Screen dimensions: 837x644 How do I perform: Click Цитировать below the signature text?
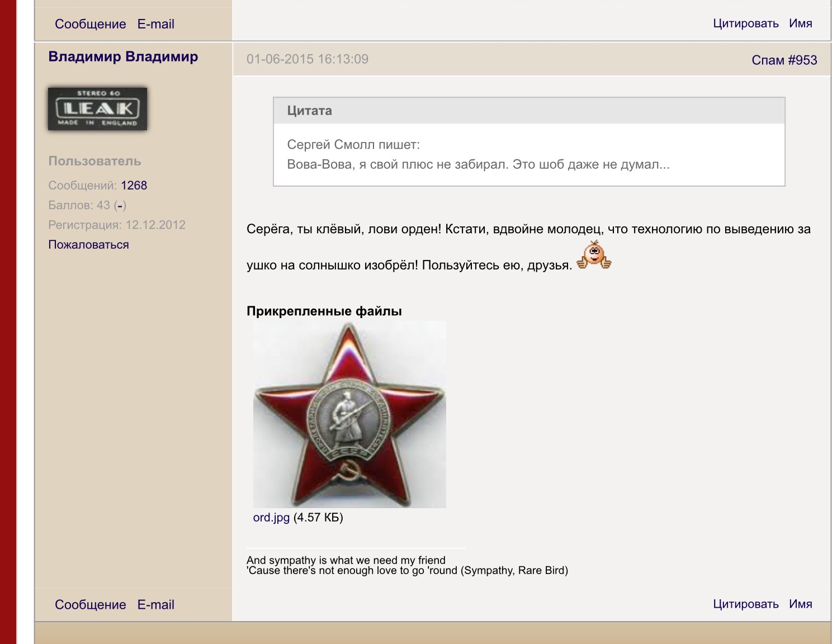click(745, 604)
